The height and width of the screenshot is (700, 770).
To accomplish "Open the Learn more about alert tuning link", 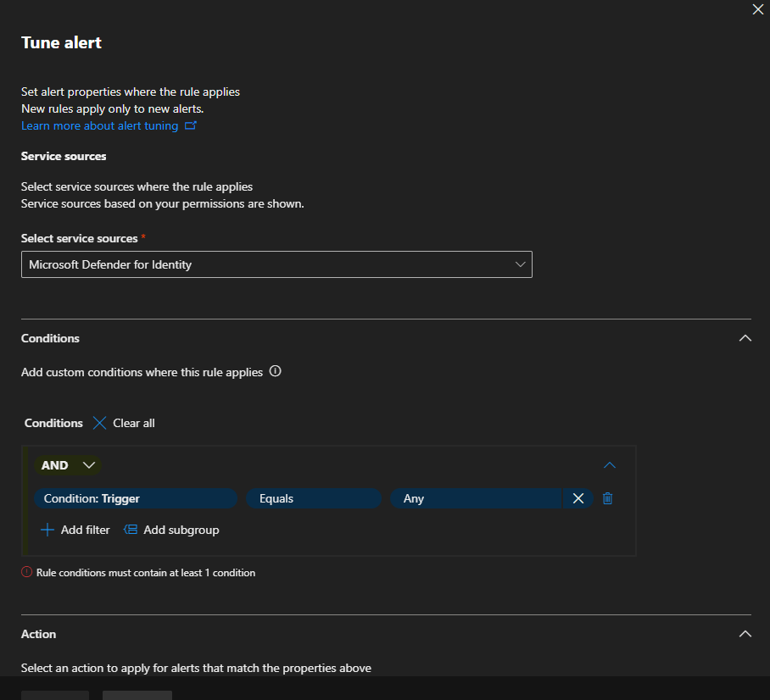I will pyautogui.click(x=99, y=125).
